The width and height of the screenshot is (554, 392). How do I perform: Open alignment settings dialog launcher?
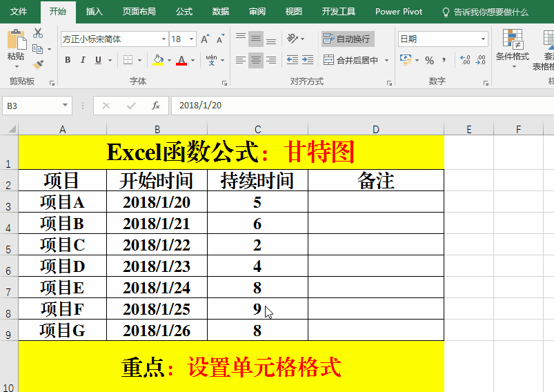[389, 83]
